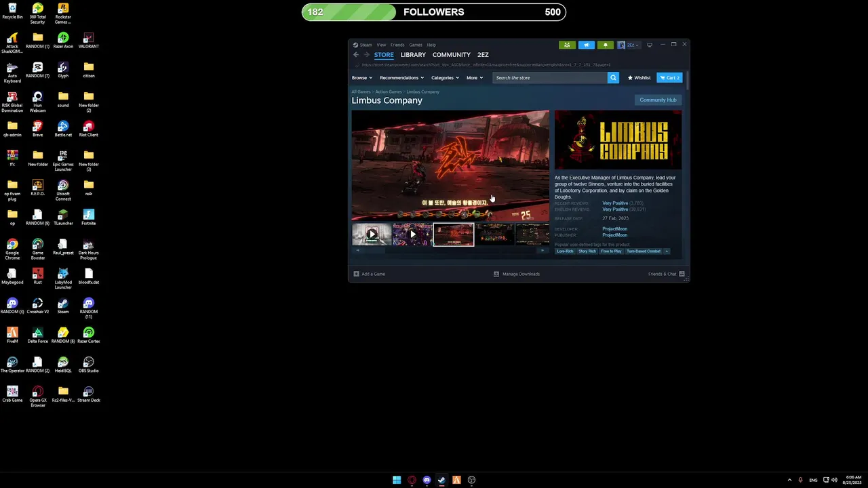Open the blue megaphone announcements icon
The width and height of the screenshot is (868, 488).
587,45
